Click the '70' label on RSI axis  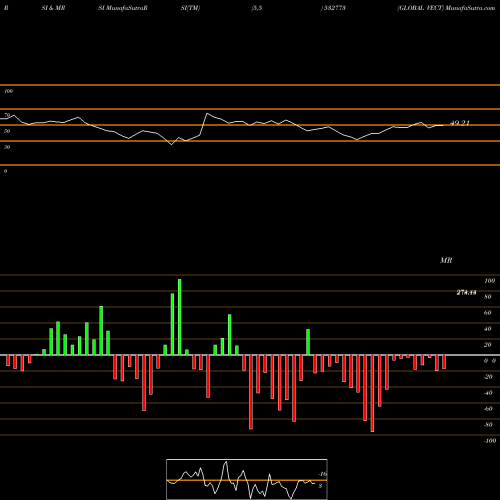[7, 115]
